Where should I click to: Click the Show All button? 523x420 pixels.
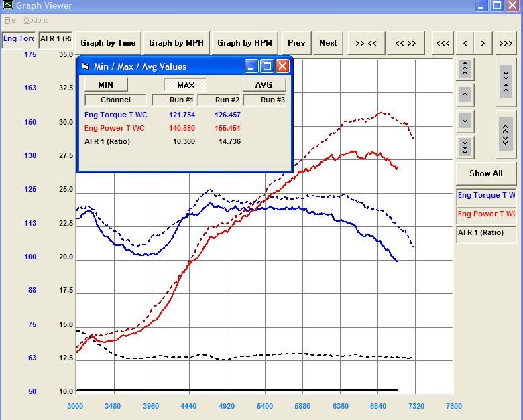(x=485, y=173)
